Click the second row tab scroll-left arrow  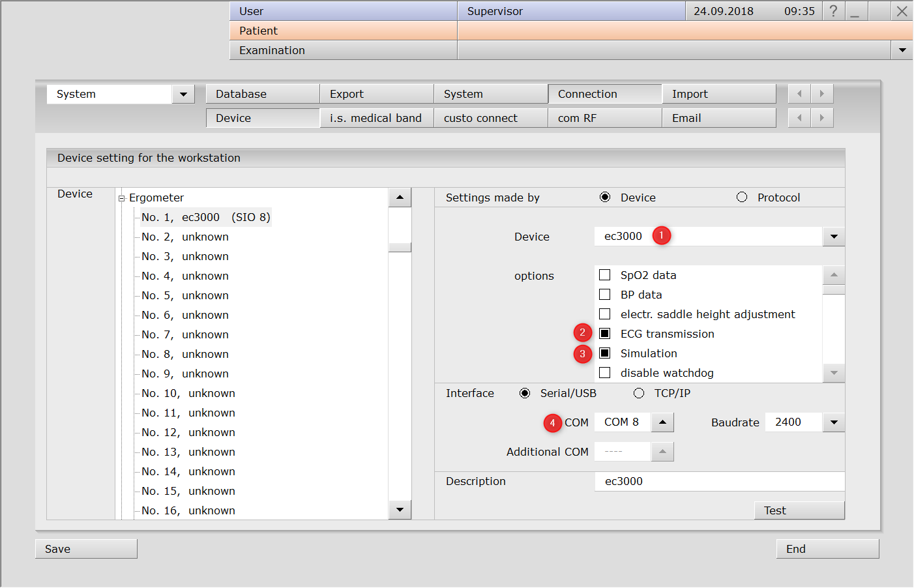click(799, 118)
